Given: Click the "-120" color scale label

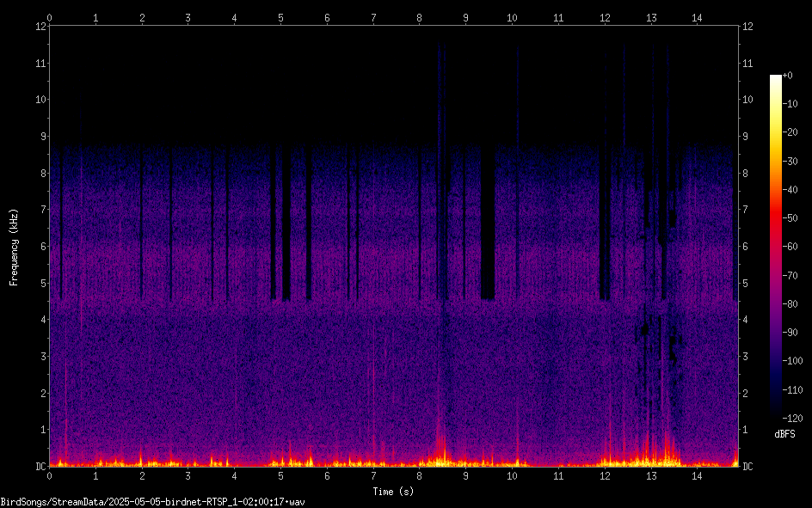Looking at the screenshot, I should click(x=793, y=418).
